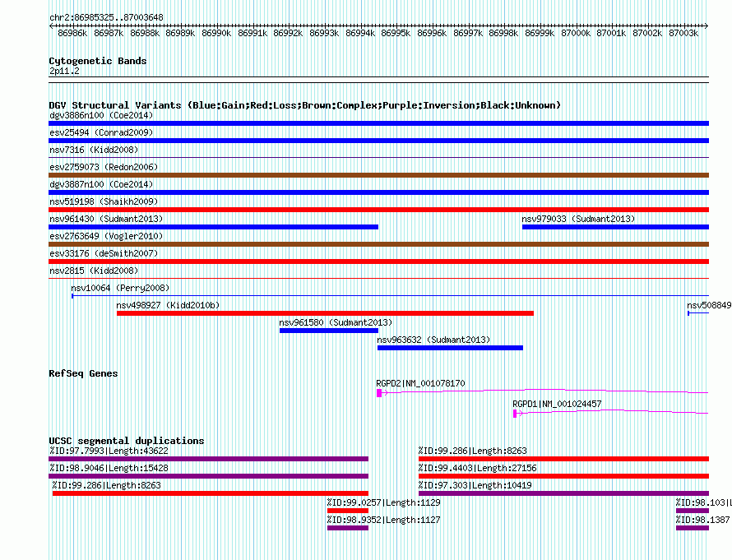
Task: Select the RefSeq Genes track heading
Action: tap(83, 373)
